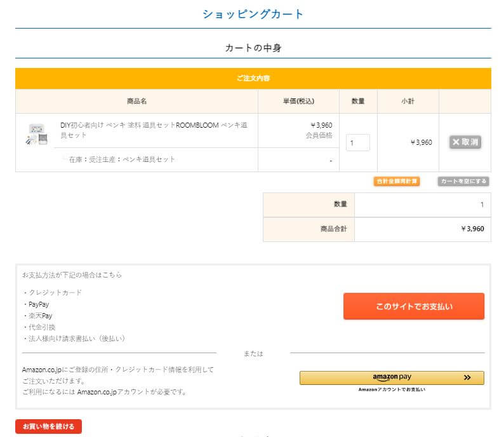Viewport: 504px width, 437px height.
Task: Click the orange 合計金額再計算 button
Action: tap(396, 182)
